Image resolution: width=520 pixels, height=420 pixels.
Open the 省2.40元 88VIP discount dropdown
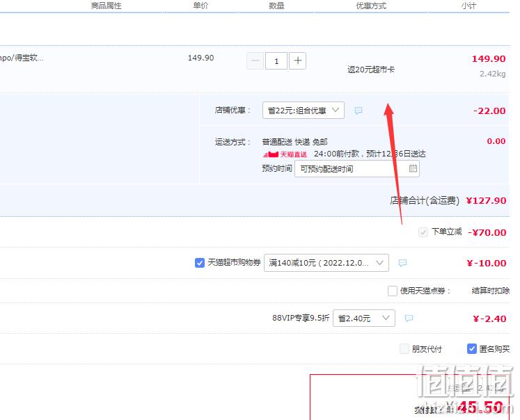364,318
